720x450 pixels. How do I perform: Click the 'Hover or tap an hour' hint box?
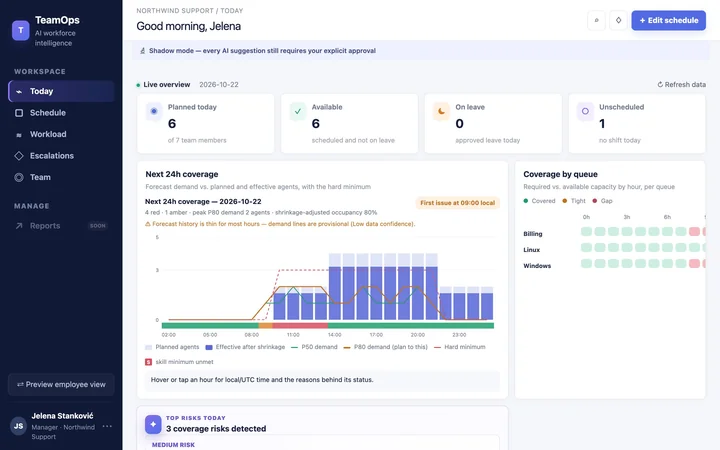[322, 380]
